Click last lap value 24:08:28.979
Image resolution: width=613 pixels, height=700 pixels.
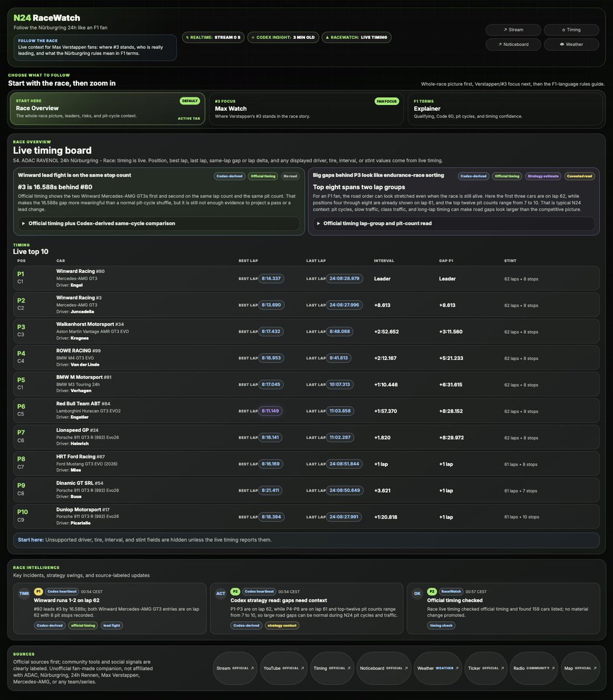pyautogui.click(x=344, y=278)
